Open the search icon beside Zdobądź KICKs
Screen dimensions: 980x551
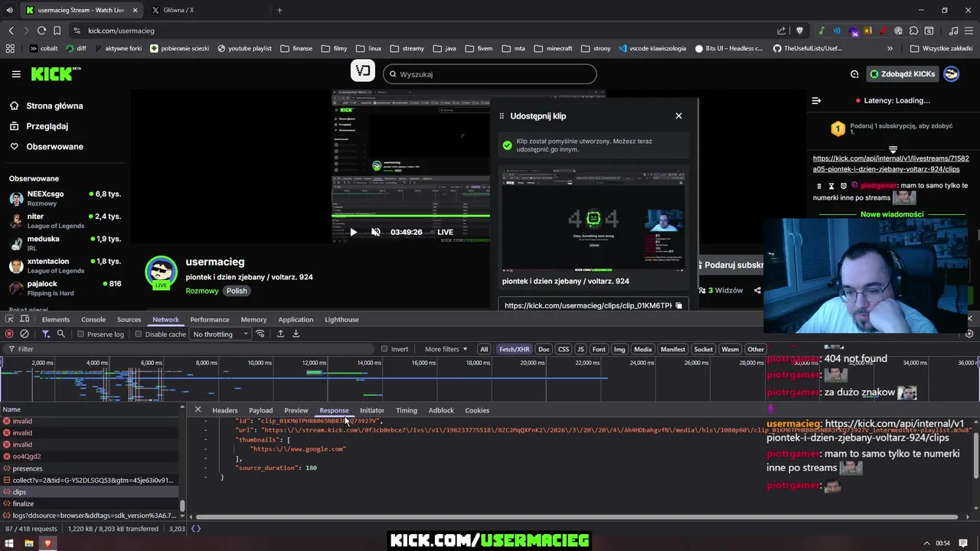[x=854, y=74]
